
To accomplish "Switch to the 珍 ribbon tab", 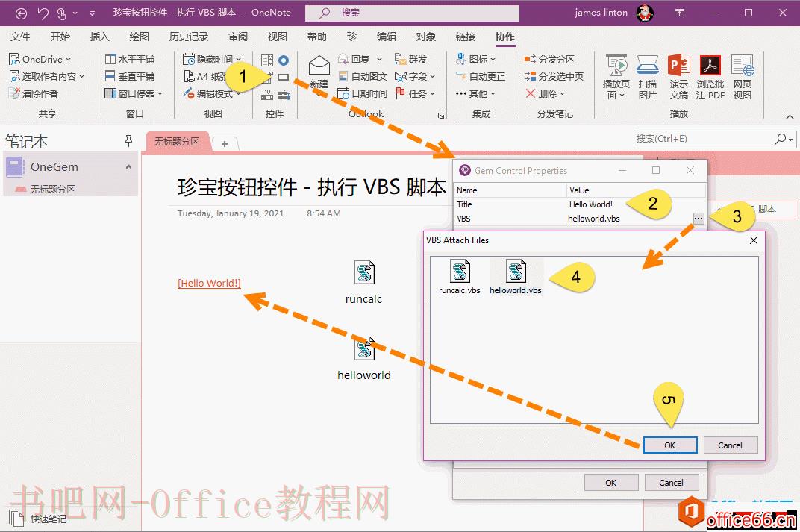I will click(x=351, y=37).
